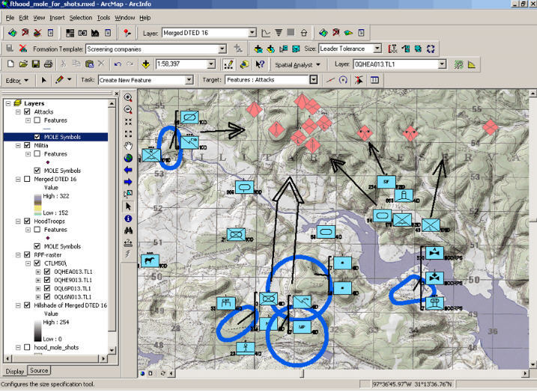Click the Merged DTED 16 color ramp
The height and width of the screenshot is (392, 537).
(37, 204)
